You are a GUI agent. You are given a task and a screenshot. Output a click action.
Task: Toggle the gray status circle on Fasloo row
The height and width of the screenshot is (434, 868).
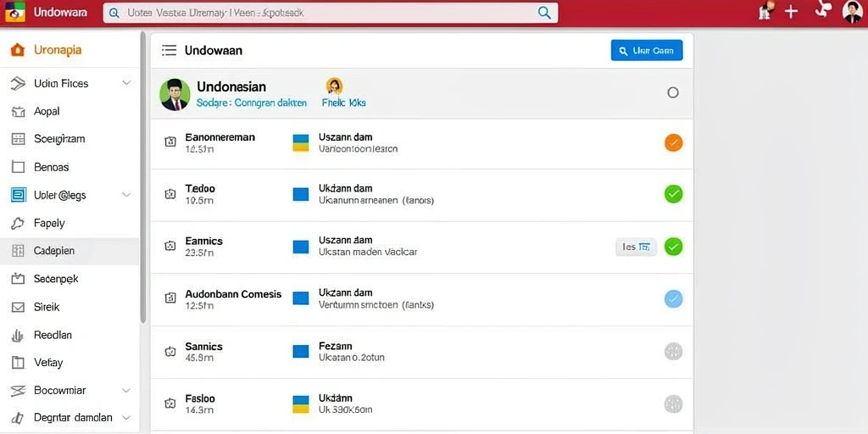click(673, 403)
